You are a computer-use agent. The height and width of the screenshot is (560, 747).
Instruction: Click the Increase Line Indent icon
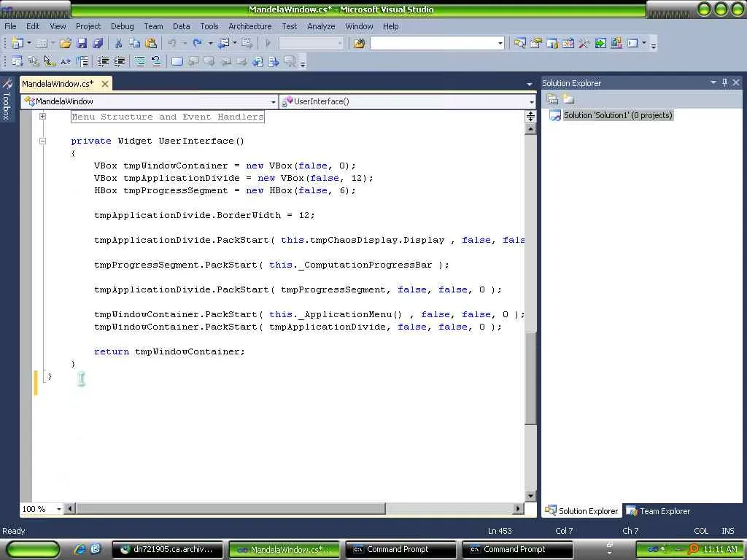click(119, 61)
